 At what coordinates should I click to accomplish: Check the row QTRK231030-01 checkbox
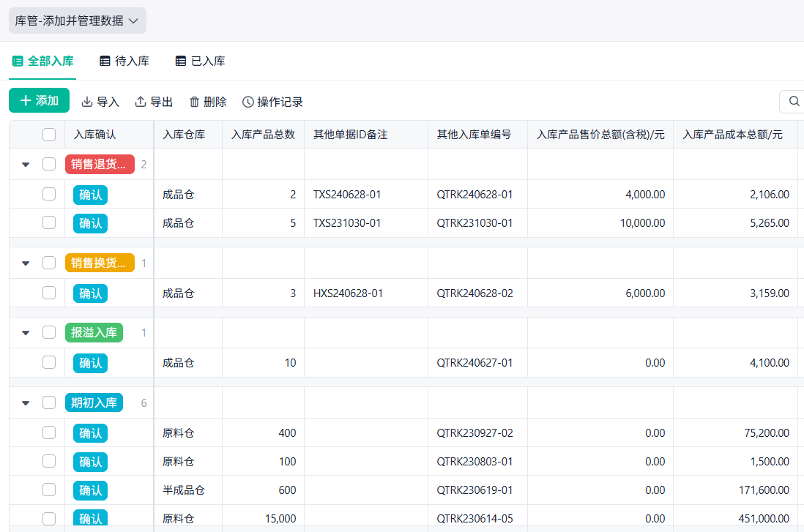coord(49,222)
